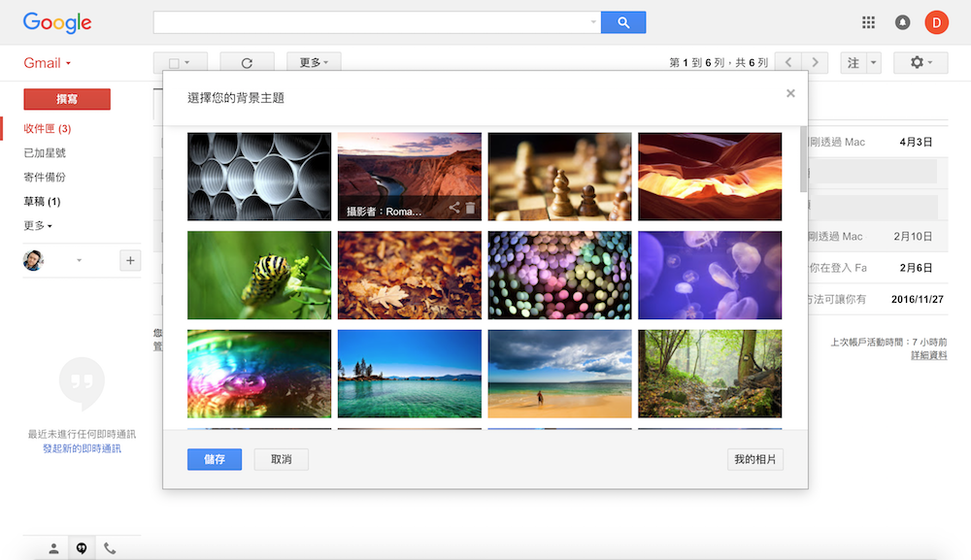Image resolution: width=971 pixels, height=560 pixels.
Task: Open 詳細資料 account activity link
Action: (x=929, y=355)
